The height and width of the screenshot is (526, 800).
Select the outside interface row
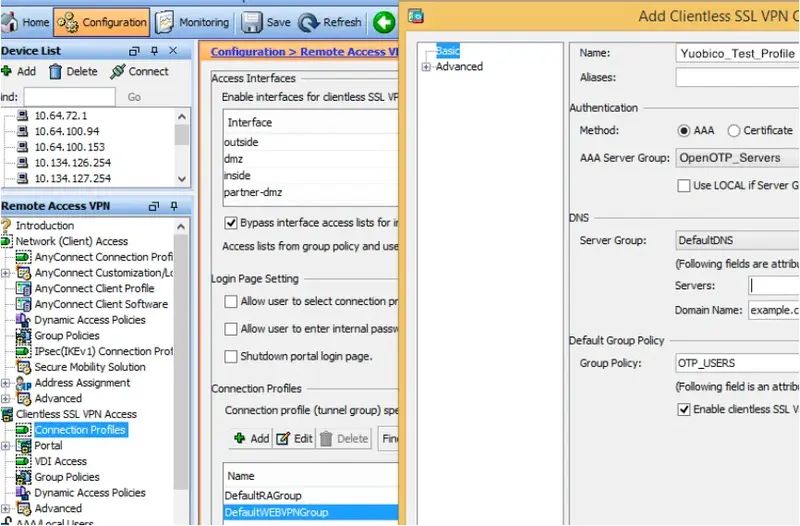point(311,142)
